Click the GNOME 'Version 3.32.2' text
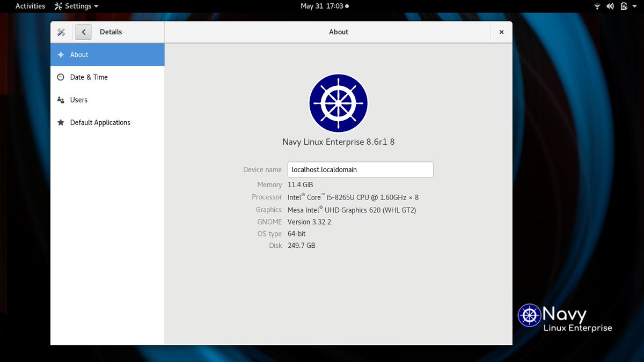The image size is (644, 362). point(309,222)
